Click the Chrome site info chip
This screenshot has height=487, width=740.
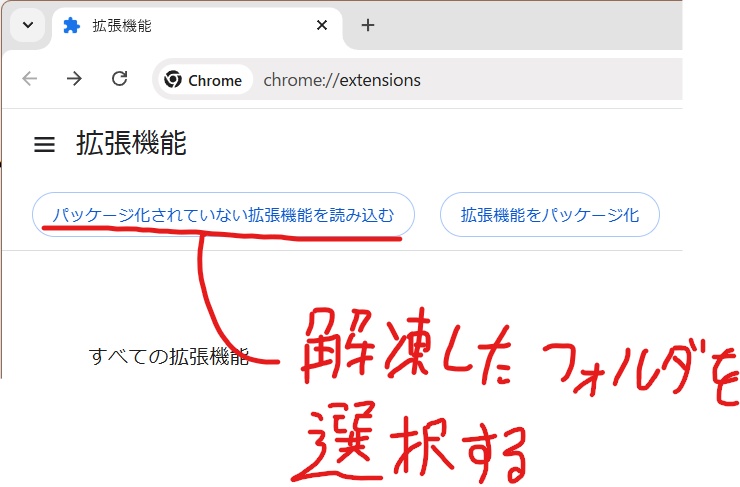tap(204, 80)
